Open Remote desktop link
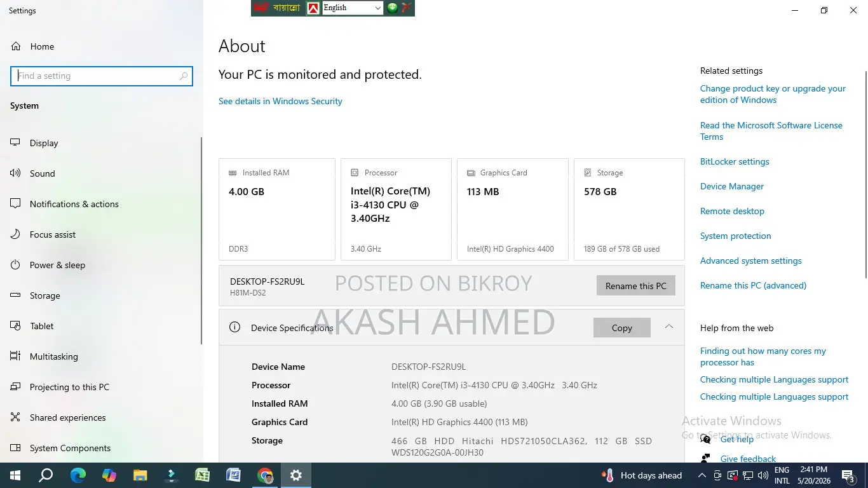Screen dimensions: 868x488 [732, 211]
